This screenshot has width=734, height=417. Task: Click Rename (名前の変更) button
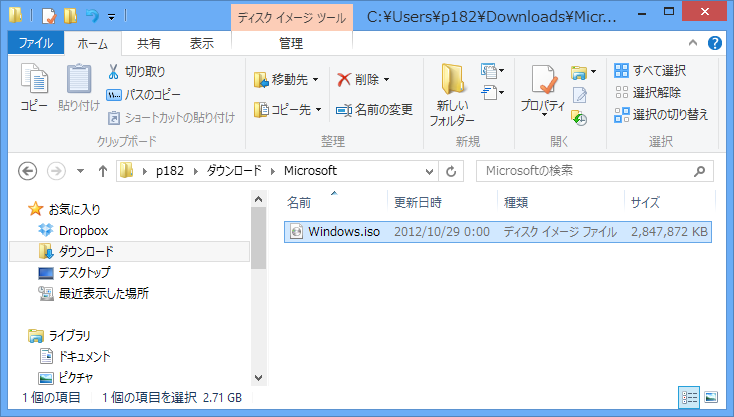pyautogui.click(x=374, y=110)
